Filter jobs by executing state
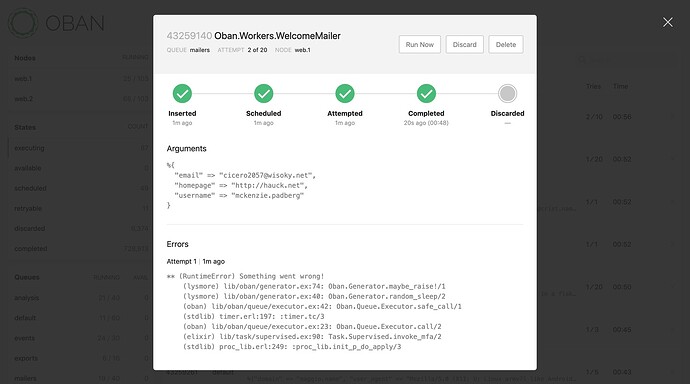 (x=81, y=148)
